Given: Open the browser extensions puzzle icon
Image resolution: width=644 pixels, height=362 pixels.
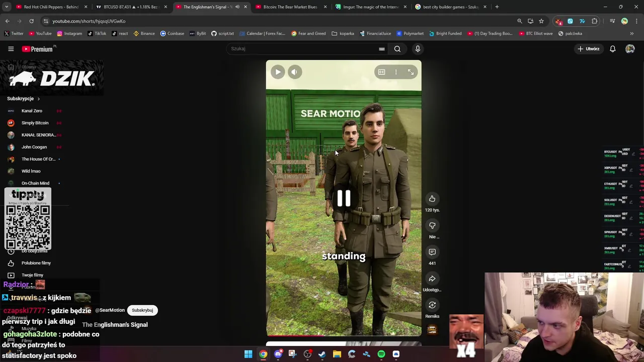Looking at the screenshot, I should click(595, 21).
